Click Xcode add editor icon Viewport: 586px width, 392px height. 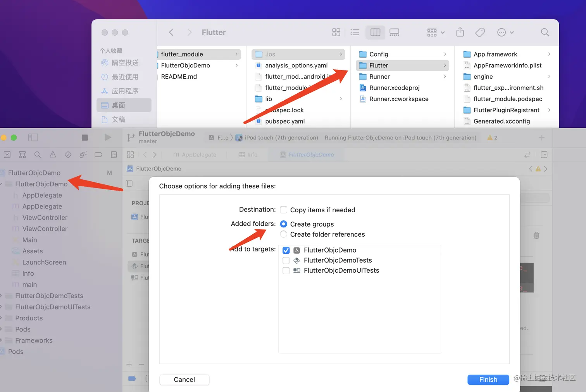544,155
